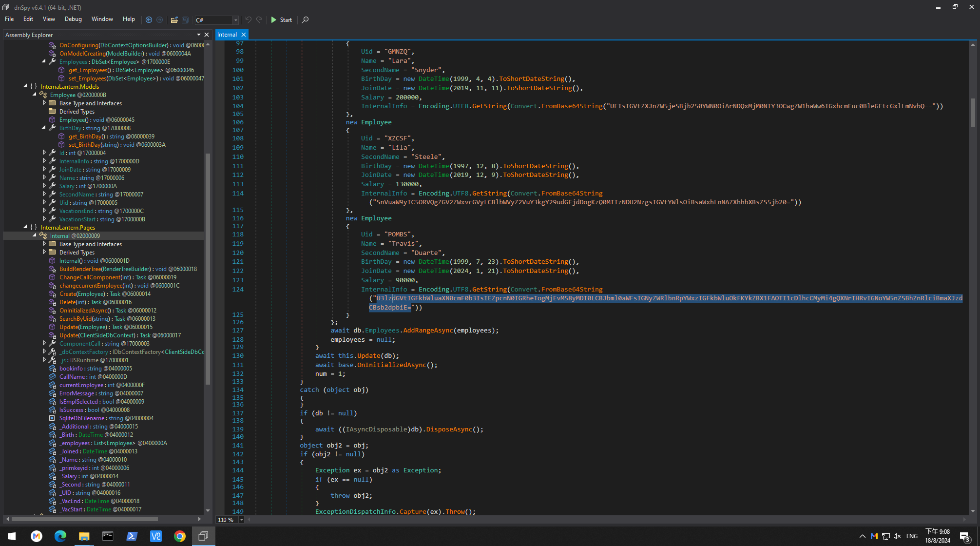980x546 pixels.
Task: Click the Assembly Explorer horizontal scrollbar
Action: click(84, 519)
